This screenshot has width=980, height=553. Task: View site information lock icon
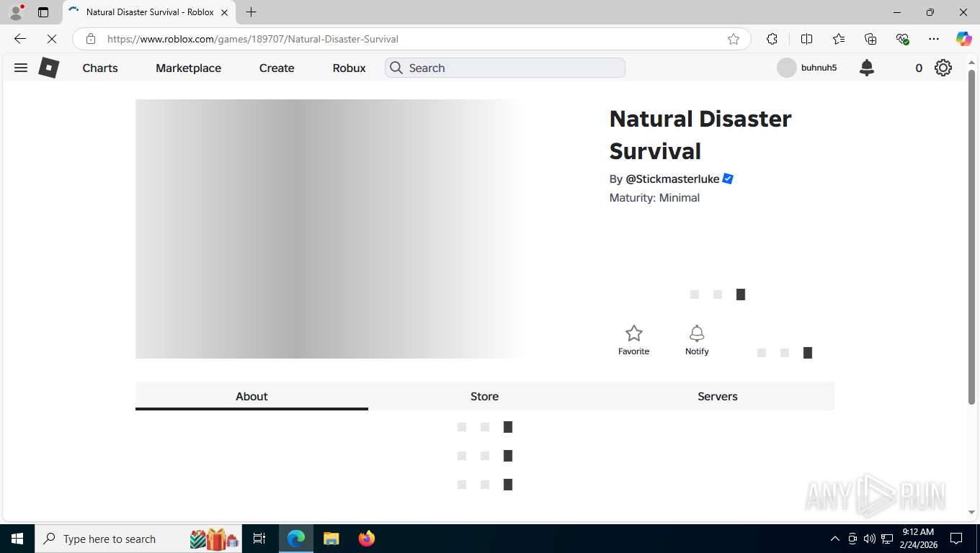click(x=90, y=39)
